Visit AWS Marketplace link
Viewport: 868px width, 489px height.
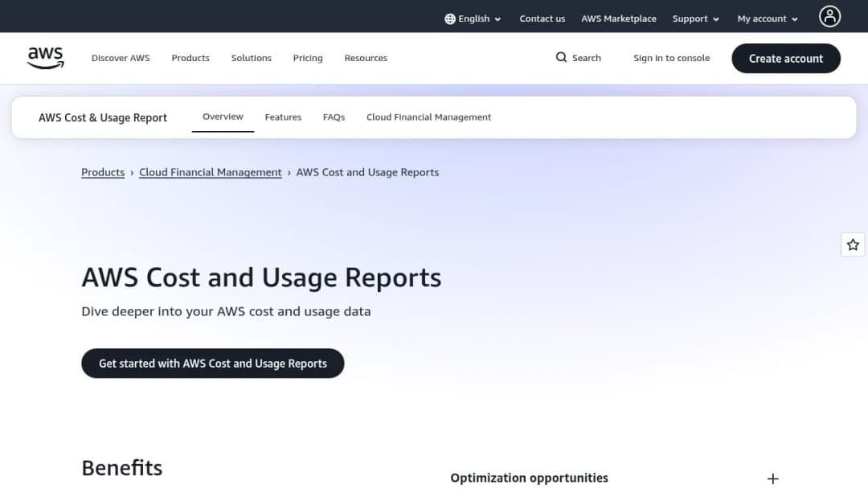pyautogui.click(x=618, y=18)
